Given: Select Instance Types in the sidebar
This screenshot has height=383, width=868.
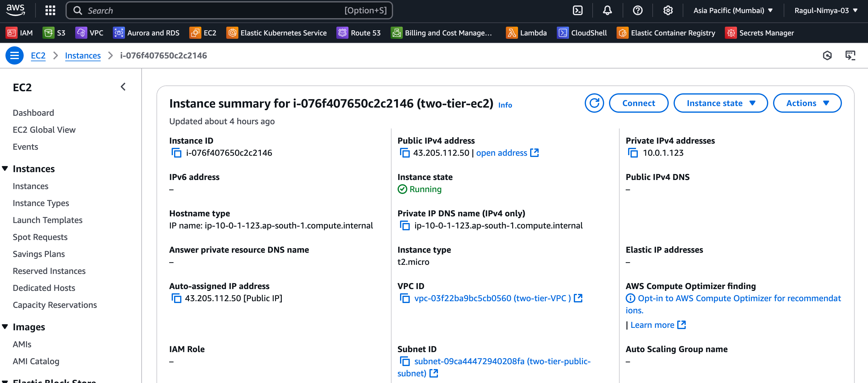Looking at the screenshot, I should tap(41, 203).
